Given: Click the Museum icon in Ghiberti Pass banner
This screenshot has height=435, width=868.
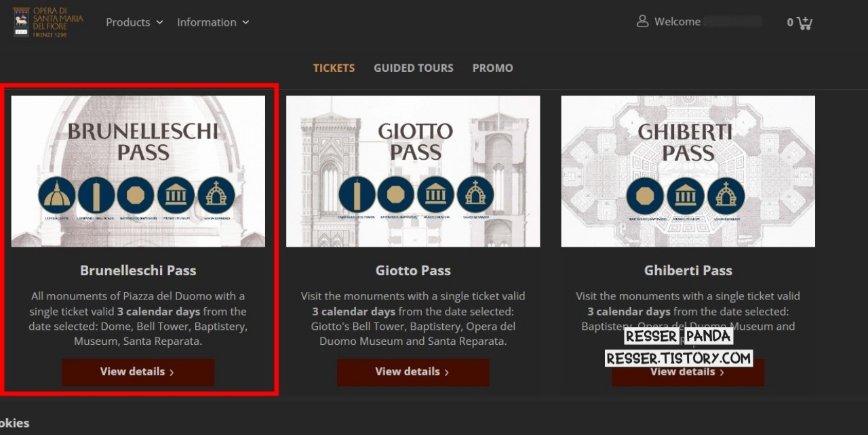Looking at the screenshot, I should coord(686,196).
